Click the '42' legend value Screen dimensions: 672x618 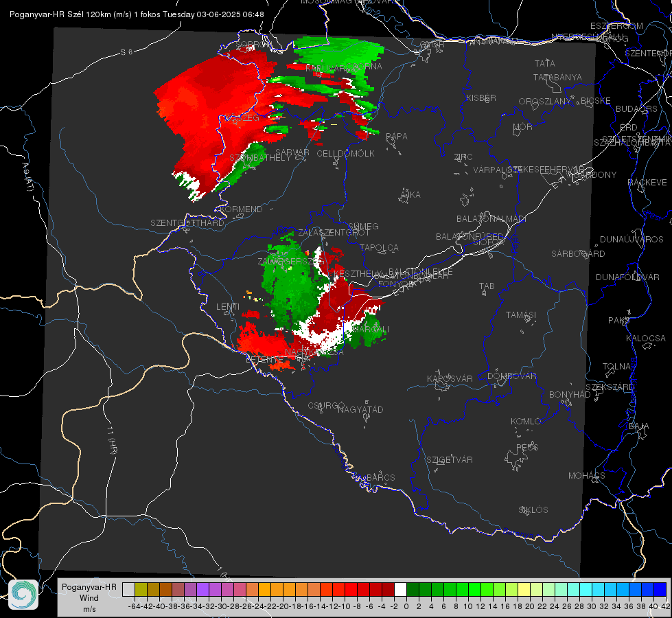point(665,606)
